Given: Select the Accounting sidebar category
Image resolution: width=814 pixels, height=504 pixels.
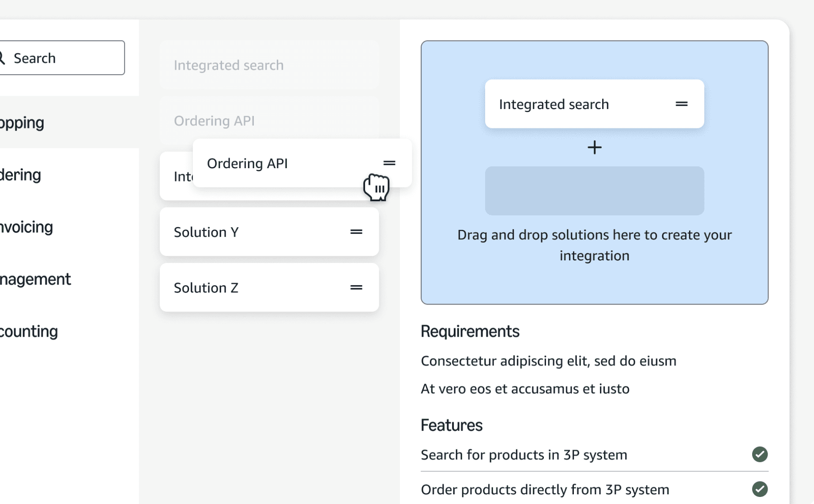Looking at the screenshot, I should pyautogui.click(x=29, y=331).
